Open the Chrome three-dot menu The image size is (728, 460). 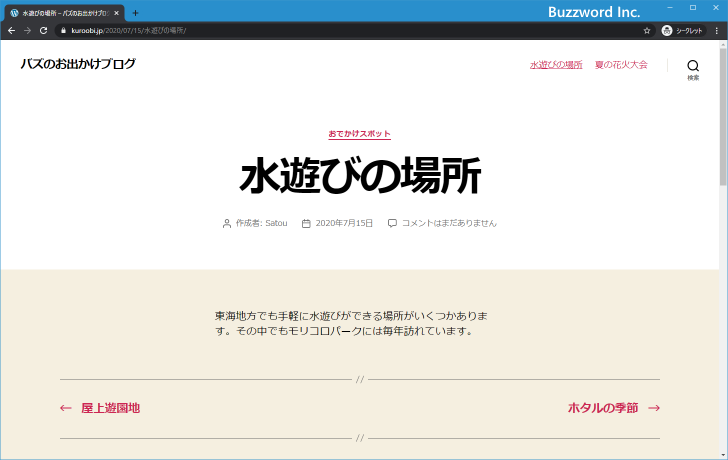tap(716, 31)
